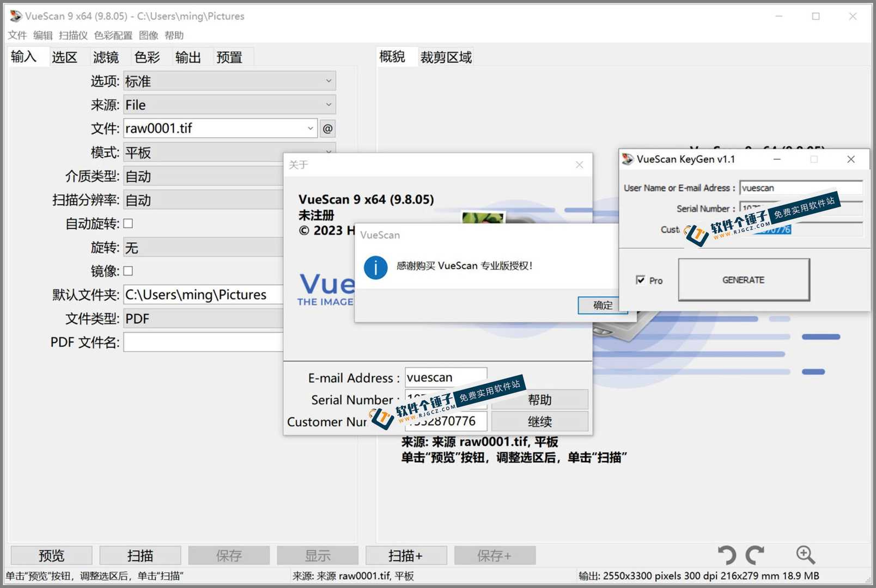This screenshot has width=876, height=588.
Task: Open the 选项 dropdown showing 标准
Action: click(x=229, y=81)
